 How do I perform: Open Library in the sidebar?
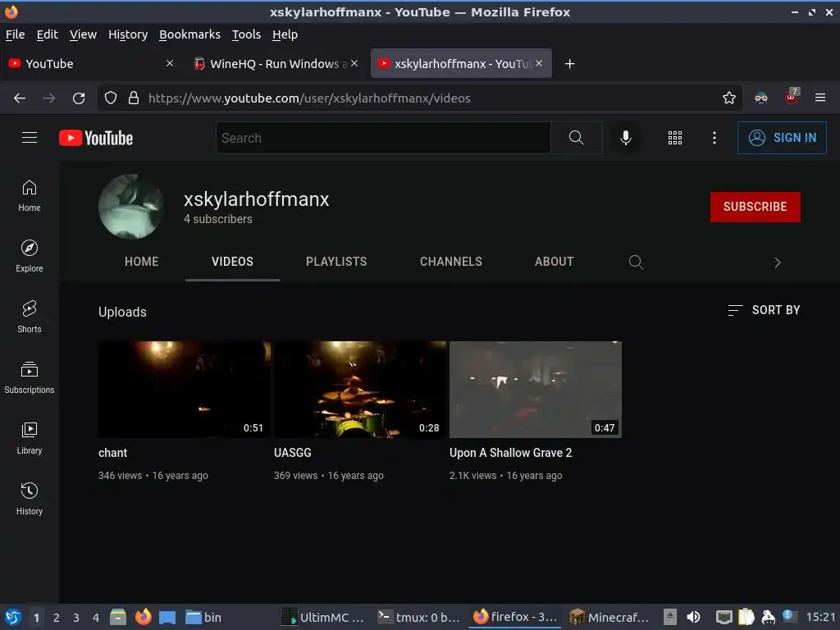[x=30, y=438]
